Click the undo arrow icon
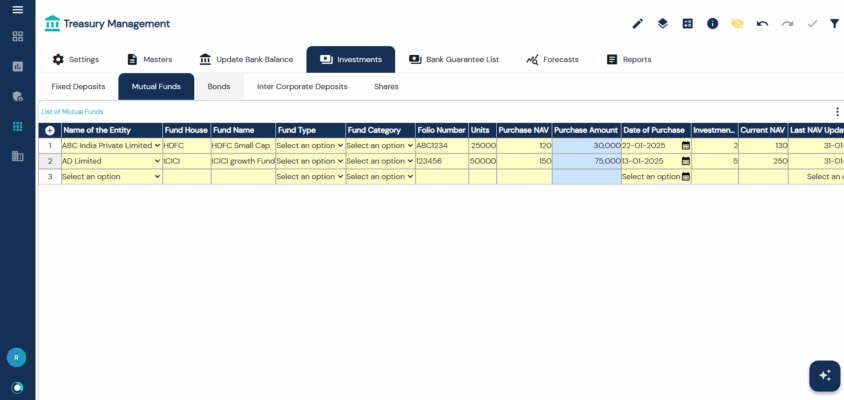This screenshot has width=844, height=400. [762, 23]
